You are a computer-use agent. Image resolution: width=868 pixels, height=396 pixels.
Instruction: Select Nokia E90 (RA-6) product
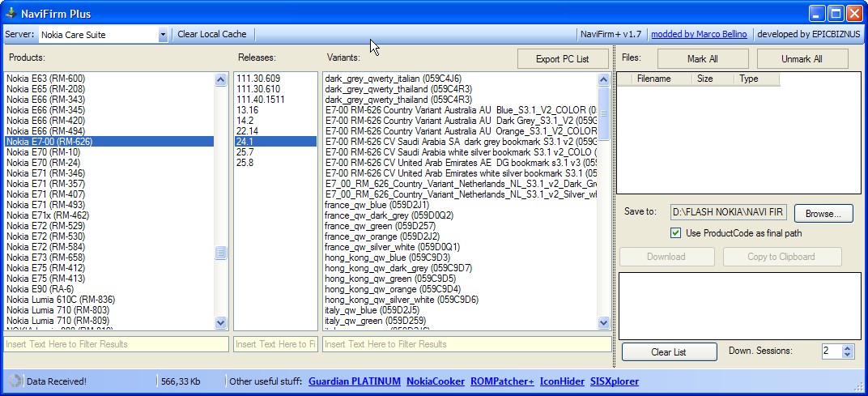(109, 289)
